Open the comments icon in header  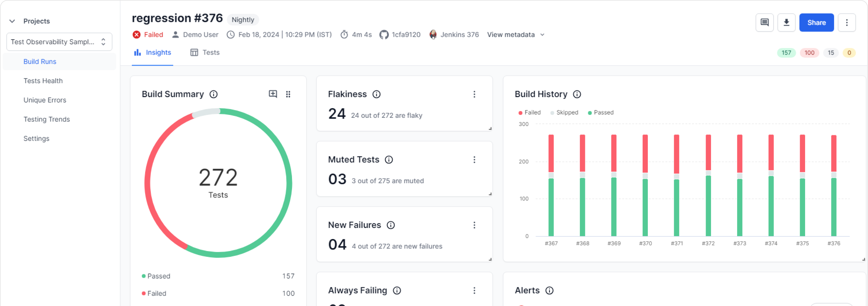[764, 23]
